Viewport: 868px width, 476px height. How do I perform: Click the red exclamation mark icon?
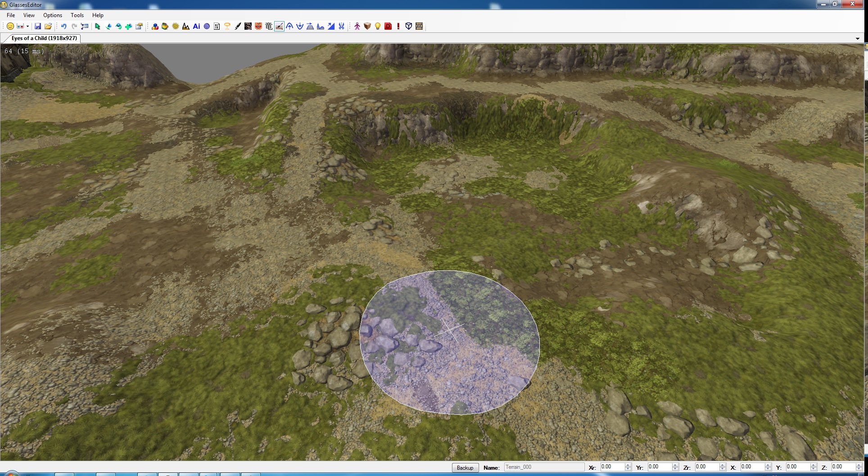(x=398, y=27)
